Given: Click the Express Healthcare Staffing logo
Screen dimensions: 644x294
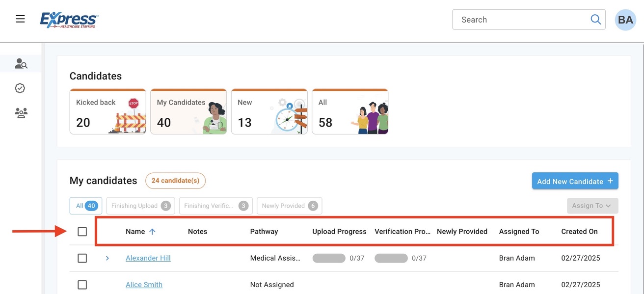Looking at the screenshot, I should coord(69,20).
